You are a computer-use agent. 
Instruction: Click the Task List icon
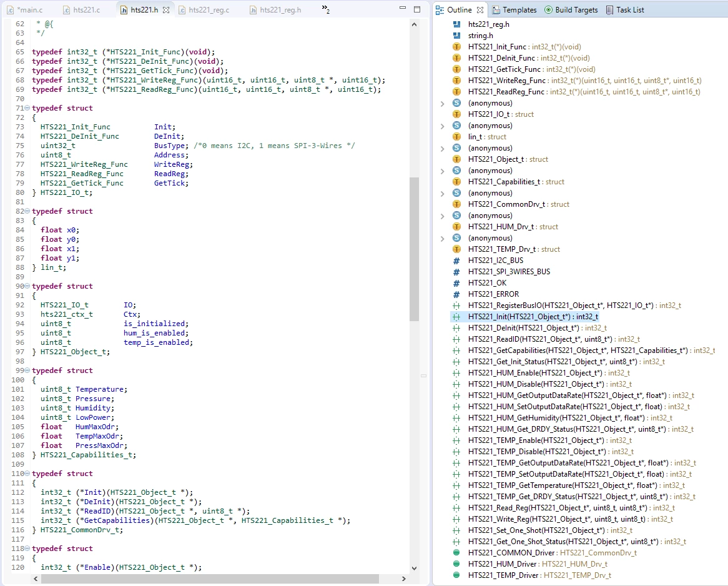(609, 10)
